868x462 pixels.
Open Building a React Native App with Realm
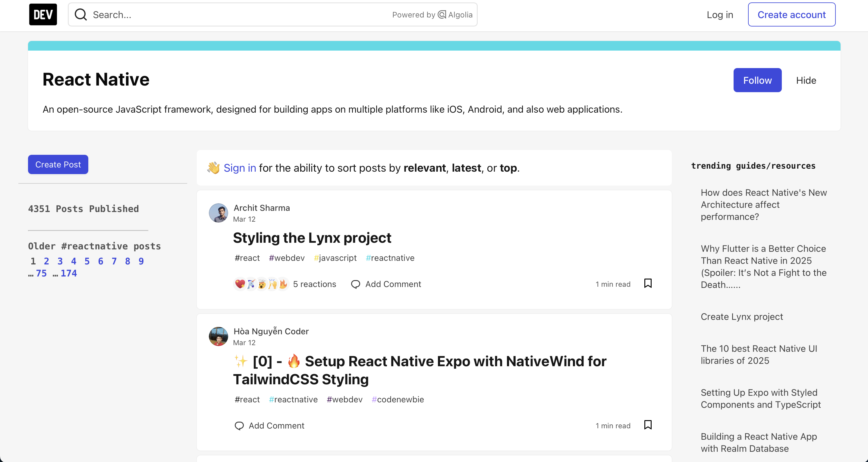759,442
